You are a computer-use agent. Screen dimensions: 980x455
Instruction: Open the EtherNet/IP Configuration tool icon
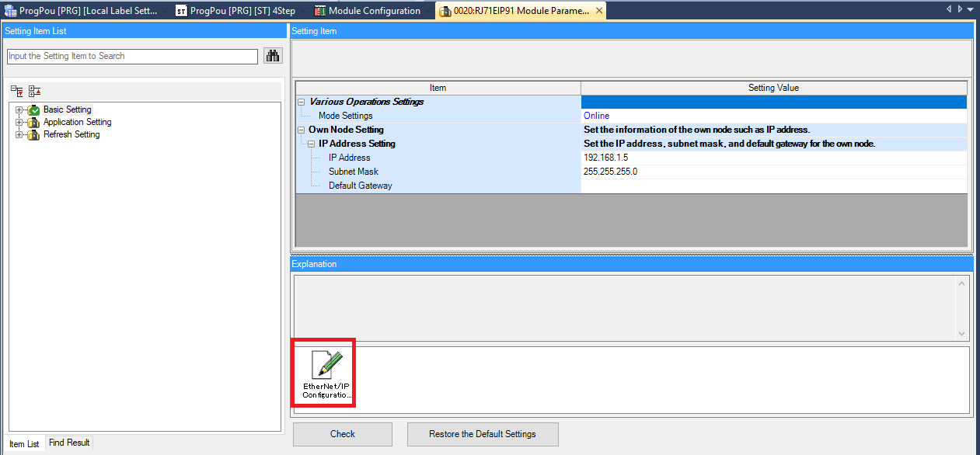coord(323,373)
